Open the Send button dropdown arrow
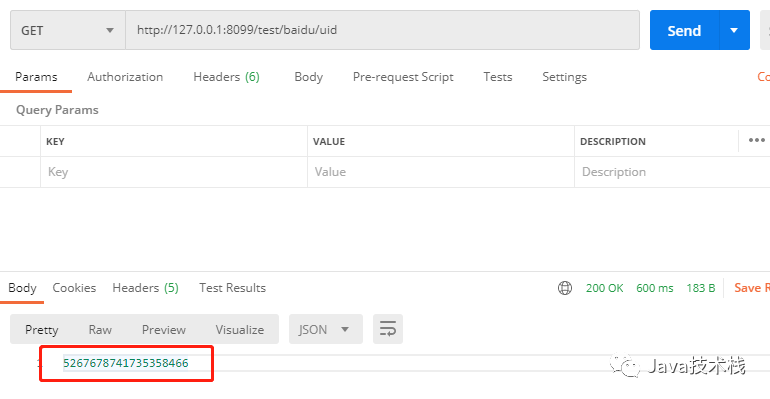 tap(734, 30)
